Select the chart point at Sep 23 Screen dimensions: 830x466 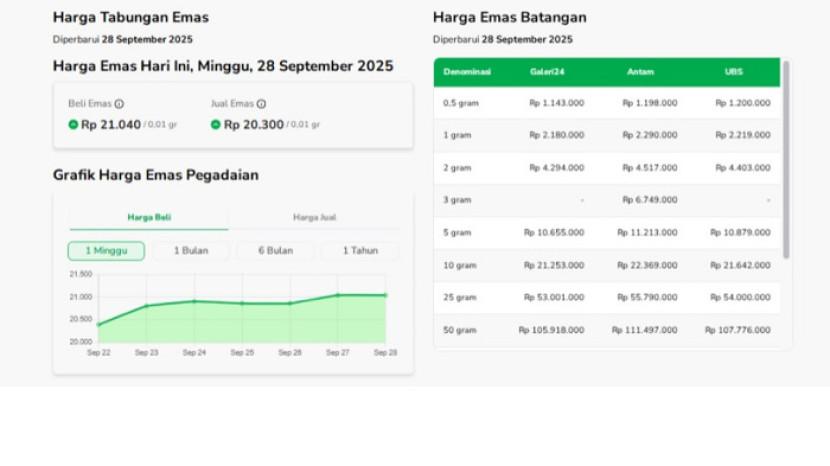point(147,306)
